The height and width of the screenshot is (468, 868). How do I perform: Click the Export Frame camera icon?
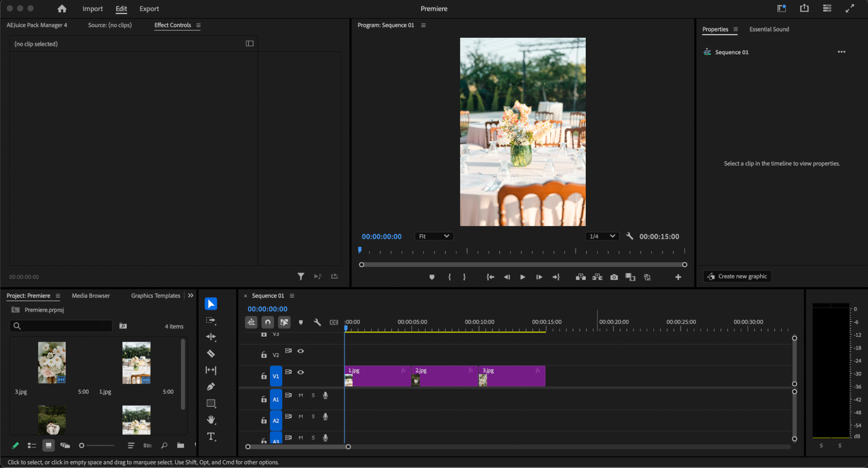click(x=614, y=277)
